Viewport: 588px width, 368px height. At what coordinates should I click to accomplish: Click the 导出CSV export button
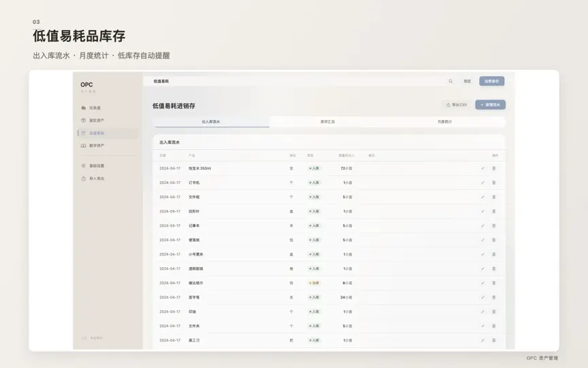tap(457, 105)
